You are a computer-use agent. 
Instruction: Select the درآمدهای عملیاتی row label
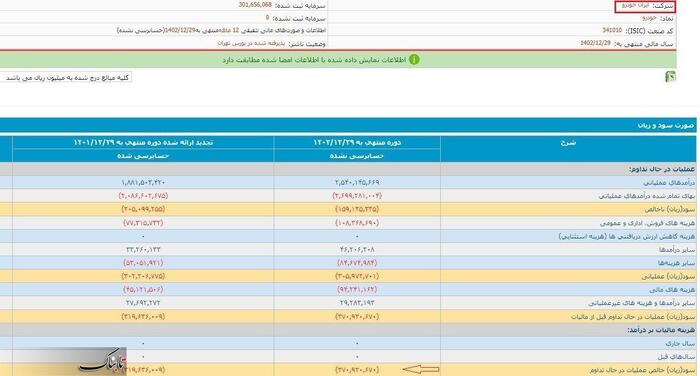click(x=669, y=183)
